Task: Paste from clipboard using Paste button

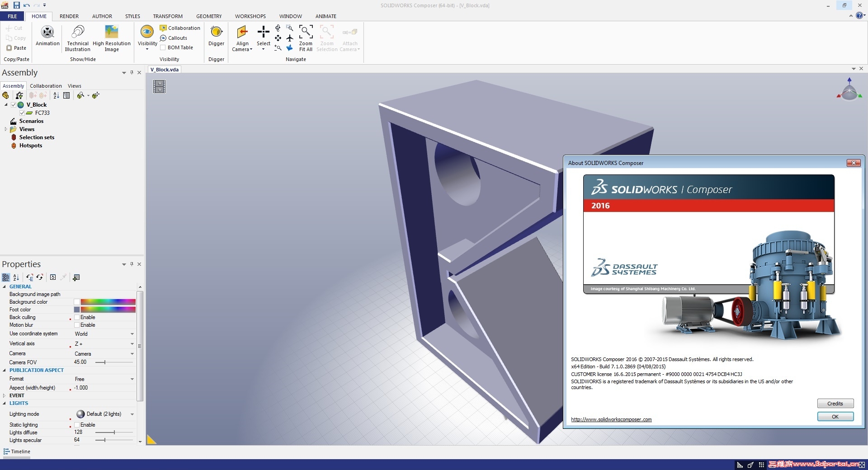Action: [x=16, y=48]
